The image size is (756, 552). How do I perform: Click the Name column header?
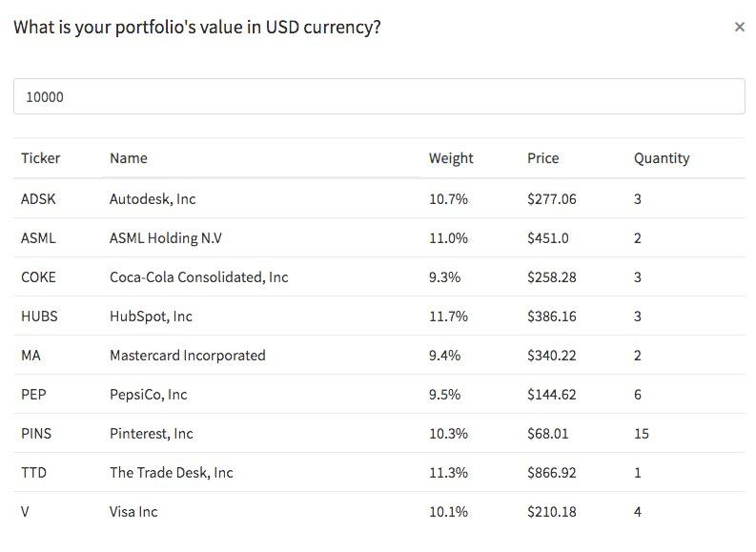(129, 158)
